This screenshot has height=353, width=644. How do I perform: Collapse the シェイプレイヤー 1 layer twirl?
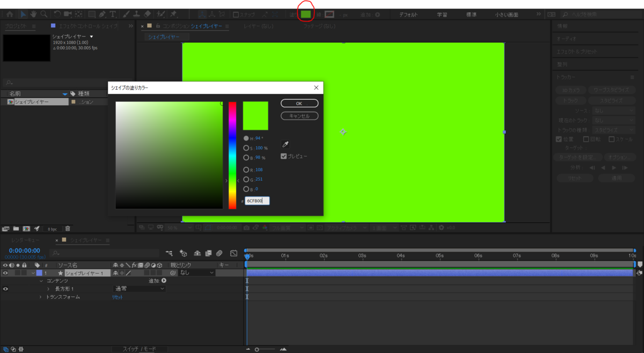pos(33,273)
